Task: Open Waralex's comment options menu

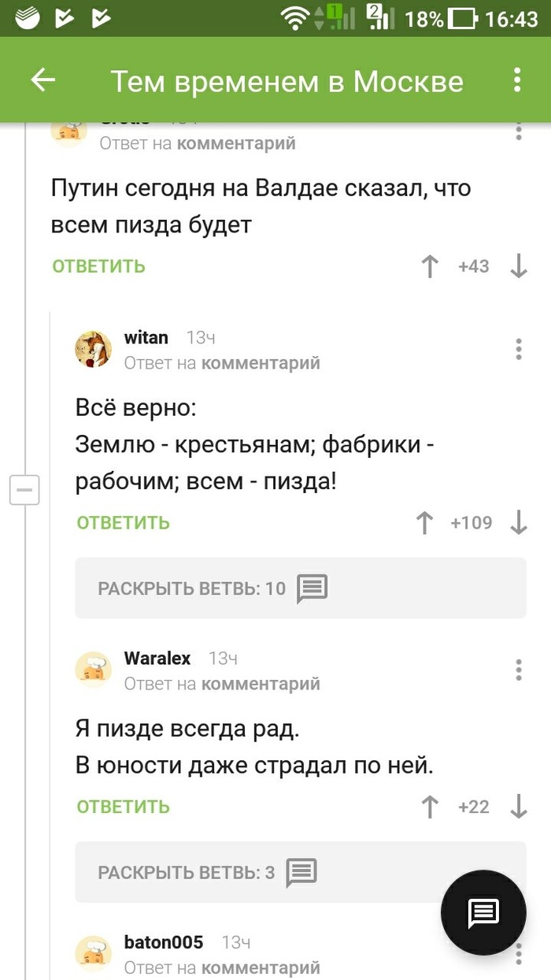Action: (519, 670)
